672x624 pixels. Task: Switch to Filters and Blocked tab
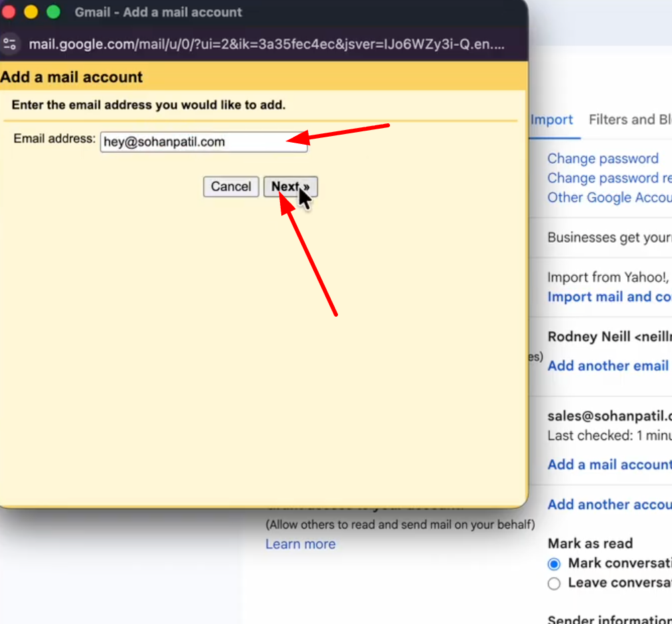630,119
